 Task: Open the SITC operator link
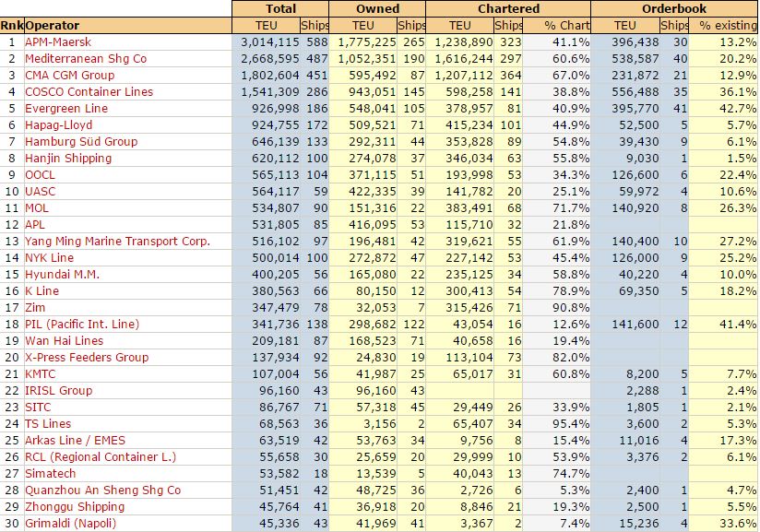click(x=38, y=407)
